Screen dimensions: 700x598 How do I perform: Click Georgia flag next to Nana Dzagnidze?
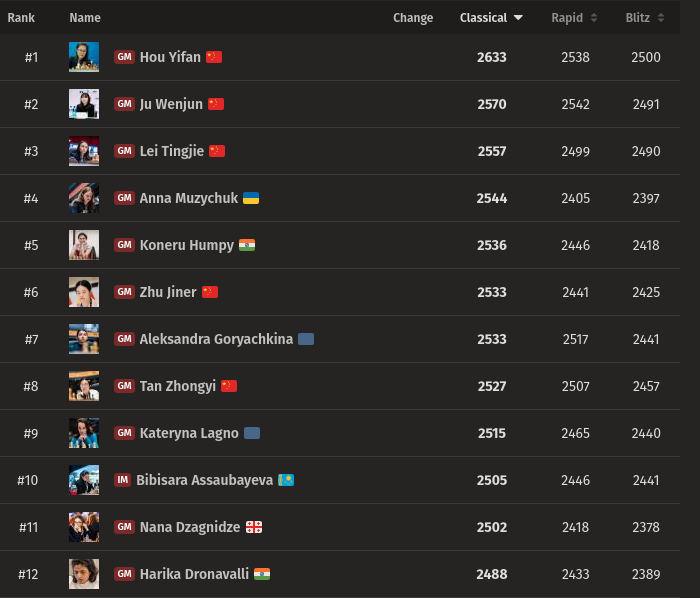point(254,527)
